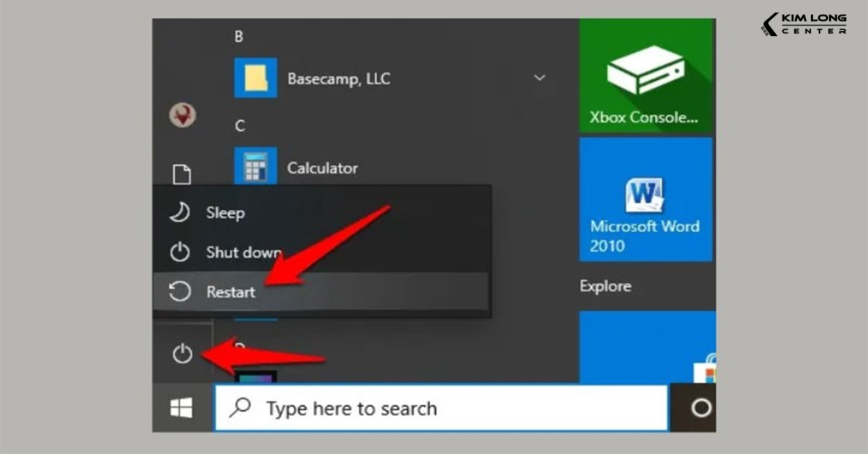Select the Basecamp, LLC folder entry

(x=338, y=79)
